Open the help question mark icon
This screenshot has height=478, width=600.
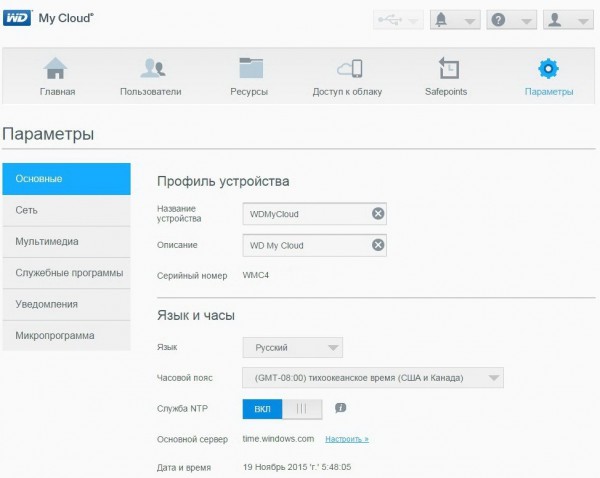tap(498, 20)
